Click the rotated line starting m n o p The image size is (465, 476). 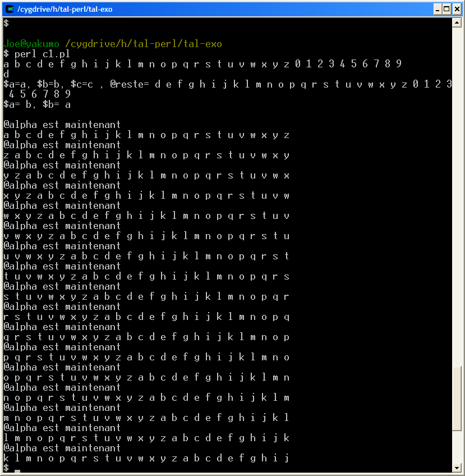pos(146,418)
